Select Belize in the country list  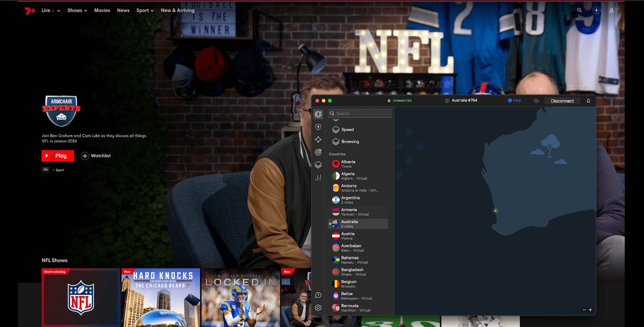pyautogui.click(x=358, y=296)
